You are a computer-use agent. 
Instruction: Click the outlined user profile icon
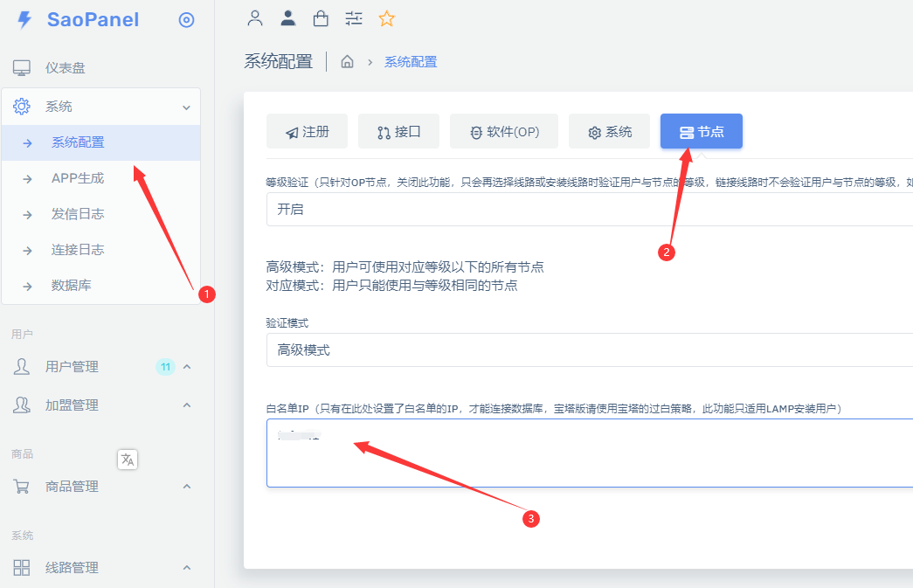(x=255, y=17)
